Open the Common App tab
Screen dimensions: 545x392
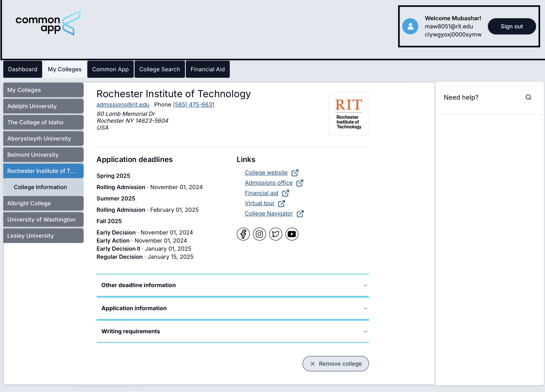(x=110, y=69)
